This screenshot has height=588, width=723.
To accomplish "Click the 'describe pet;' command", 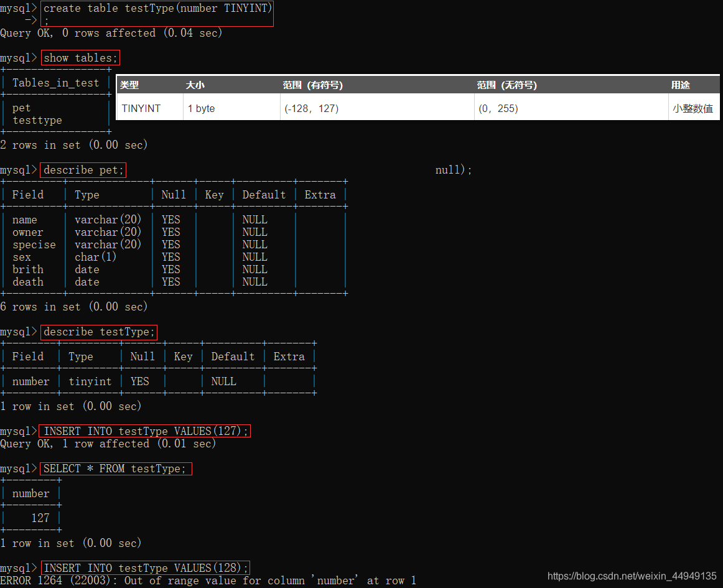I will click(x=83, y=170).
